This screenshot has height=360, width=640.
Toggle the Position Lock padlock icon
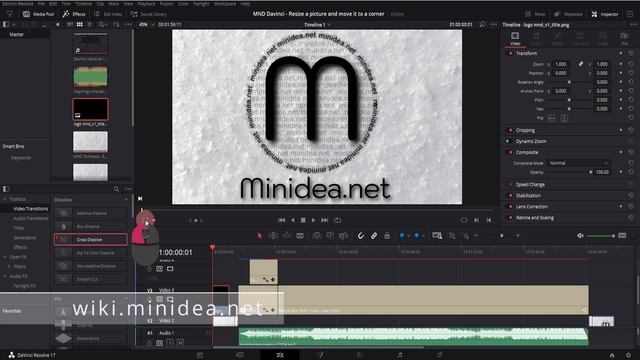(x=387, y=236)
